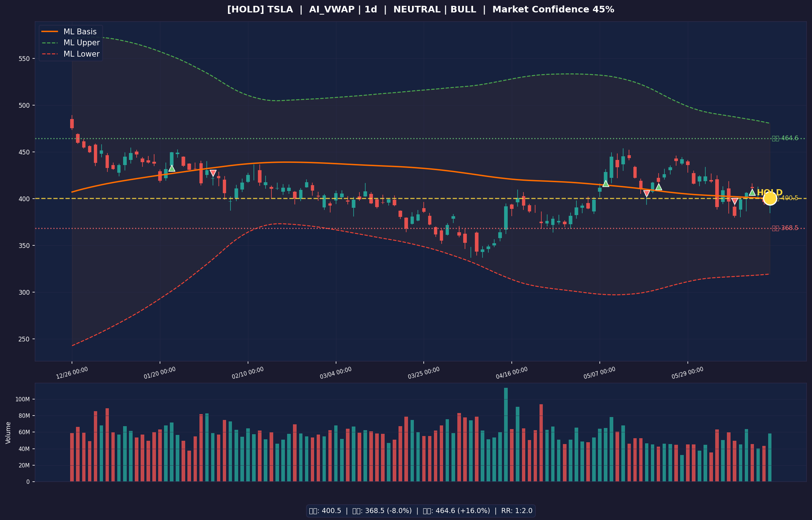Click the green buy triangle near 01/20

pyautogui.click(x=172, y=168)
